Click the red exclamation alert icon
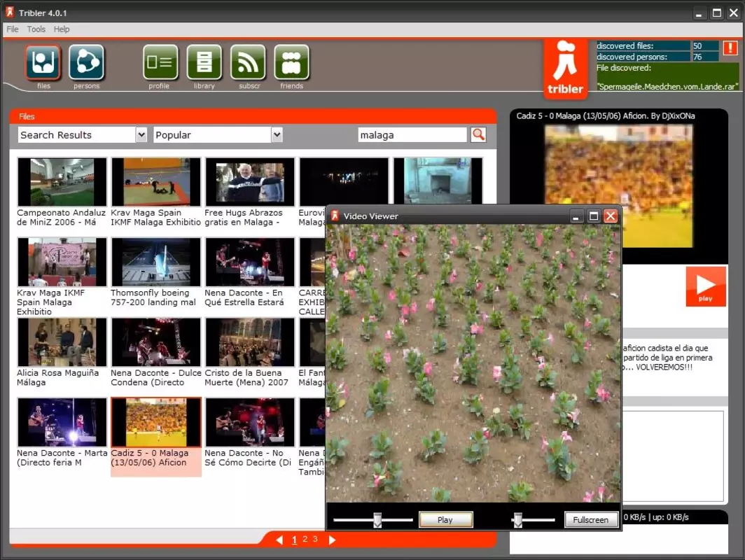The height and width of the screenshot is (560, 745). tap(730, 48)
